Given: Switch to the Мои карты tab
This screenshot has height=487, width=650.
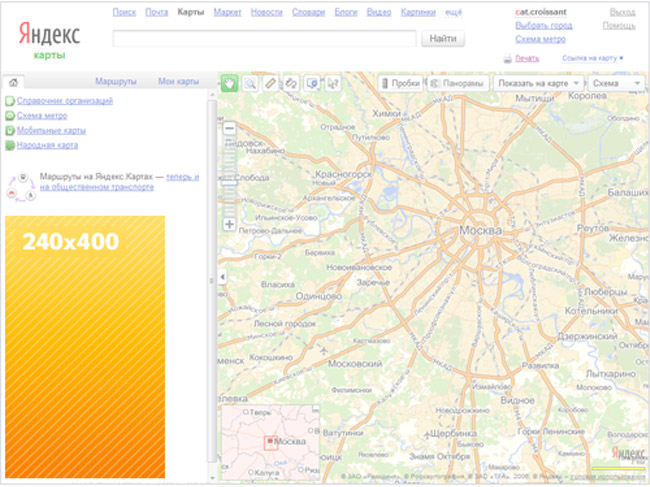Looking at the screenshot, I should tap(178, 81).
